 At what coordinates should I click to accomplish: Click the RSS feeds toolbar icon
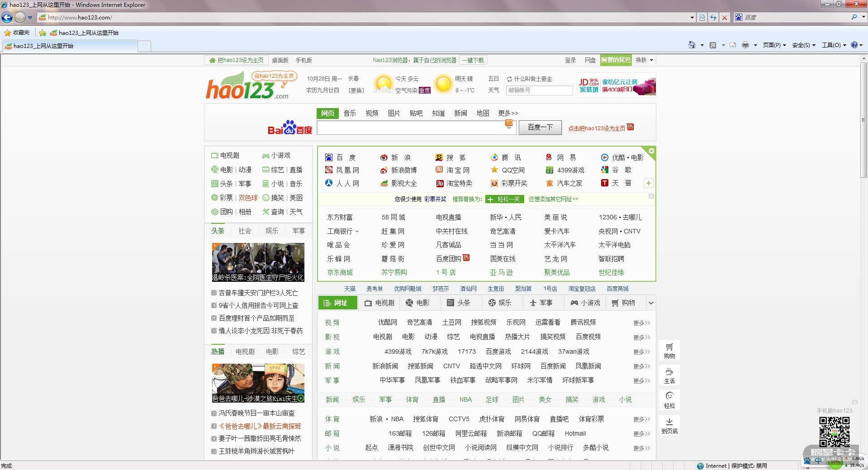point(713,45)
